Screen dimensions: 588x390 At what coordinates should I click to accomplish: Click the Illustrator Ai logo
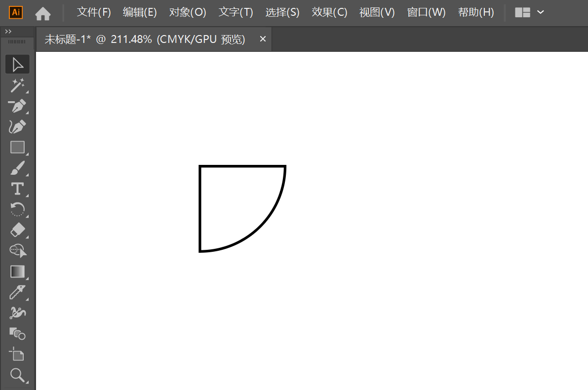16,12
